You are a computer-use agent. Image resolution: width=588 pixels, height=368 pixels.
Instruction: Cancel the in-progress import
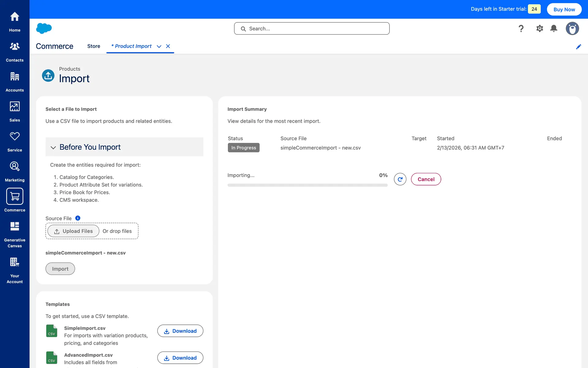coord(426,179)
